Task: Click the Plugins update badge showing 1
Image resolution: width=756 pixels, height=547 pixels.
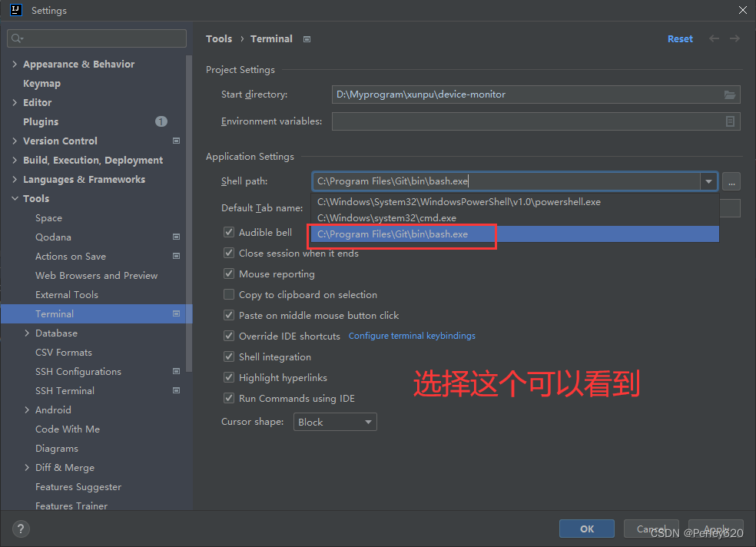Action: pyautogui.click(x=161, y=121)
